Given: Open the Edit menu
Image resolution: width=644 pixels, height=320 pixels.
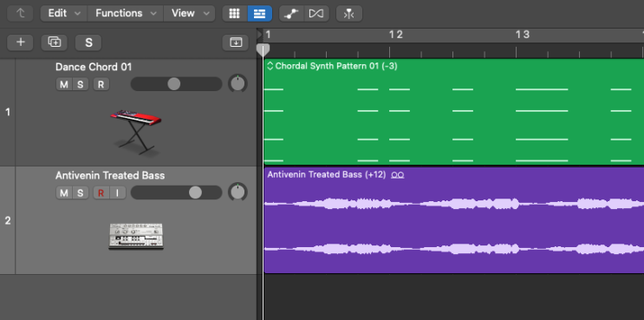Looking at the screenshot, I should [63, 14].
